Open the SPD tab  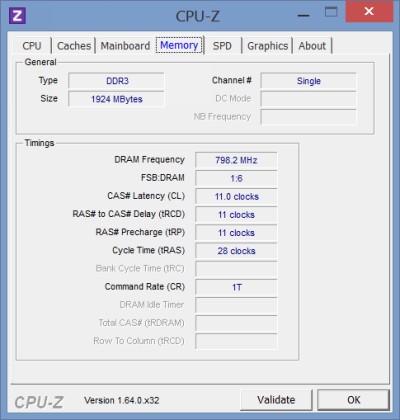[222, 46]
